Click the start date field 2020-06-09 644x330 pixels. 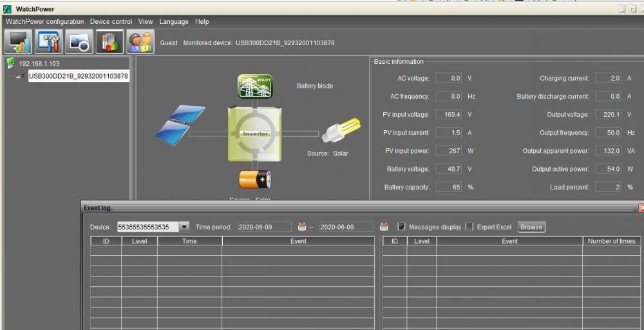click(x=265, y=227)
